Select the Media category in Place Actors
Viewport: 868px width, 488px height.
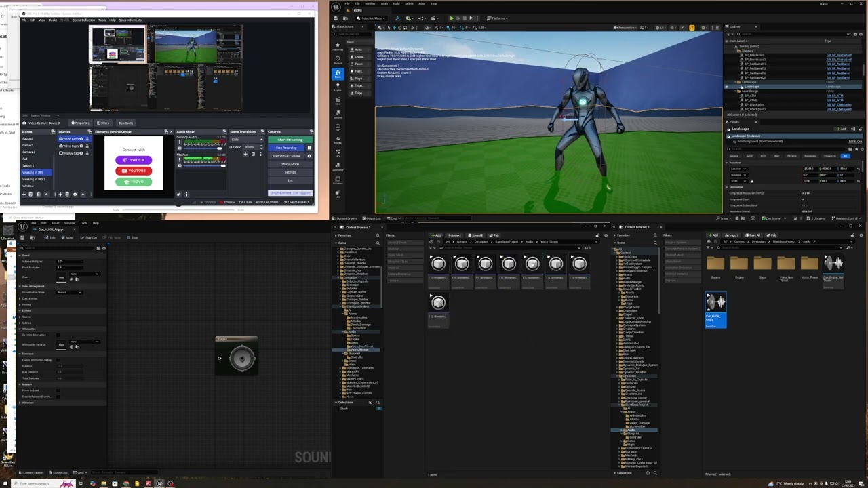(338, 141)
